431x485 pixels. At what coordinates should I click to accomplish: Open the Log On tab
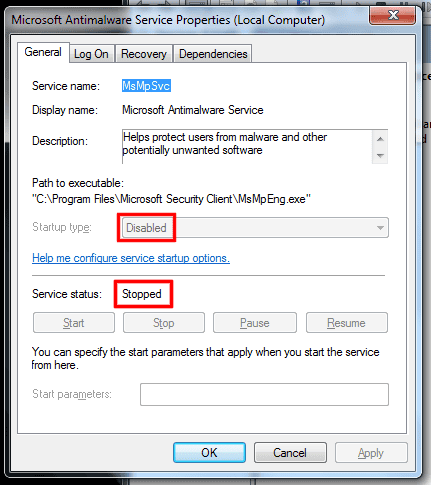tap(92, 54)
